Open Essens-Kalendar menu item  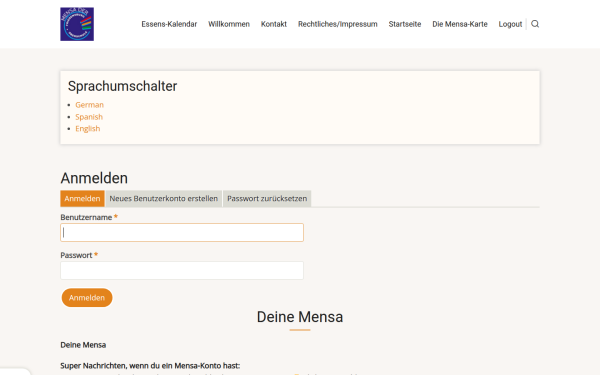pos(169,24)
